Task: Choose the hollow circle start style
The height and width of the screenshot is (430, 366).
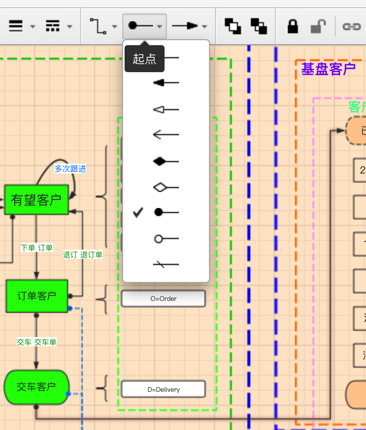Action: pyautogui.click(x=166, y=239)
